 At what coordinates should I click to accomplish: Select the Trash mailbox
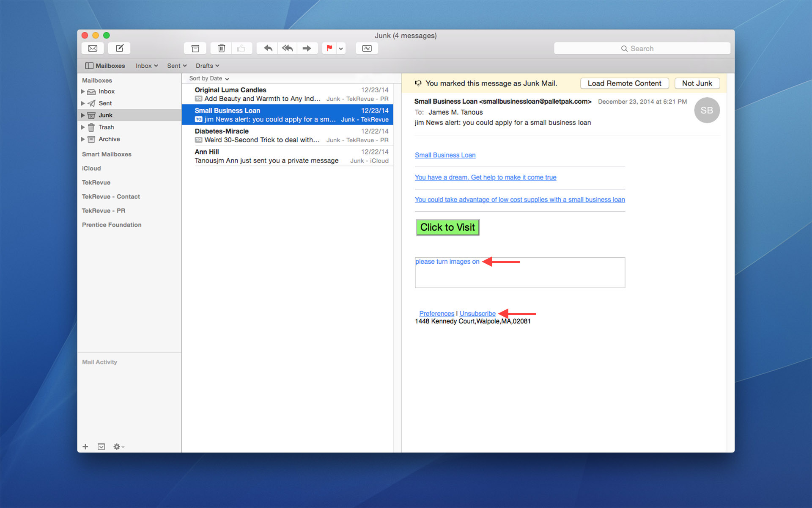[x=129, y=127]
